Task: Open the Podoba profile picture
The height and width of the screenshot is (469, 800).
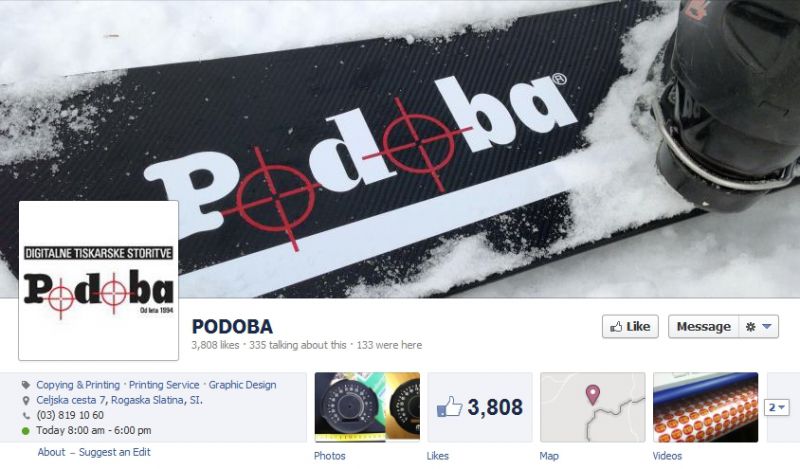Action: pyautogui.click(x=98, y=281)
